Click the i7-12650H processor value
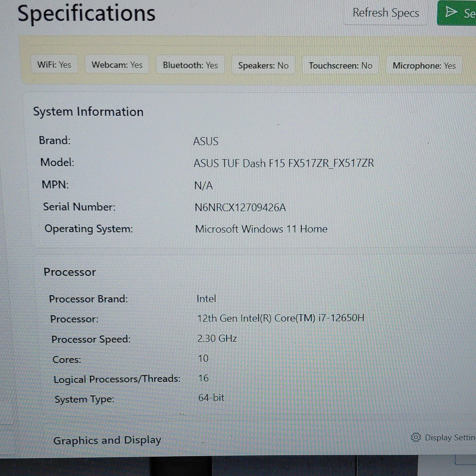This screenshot has height=476, width=476. point(280,318)
